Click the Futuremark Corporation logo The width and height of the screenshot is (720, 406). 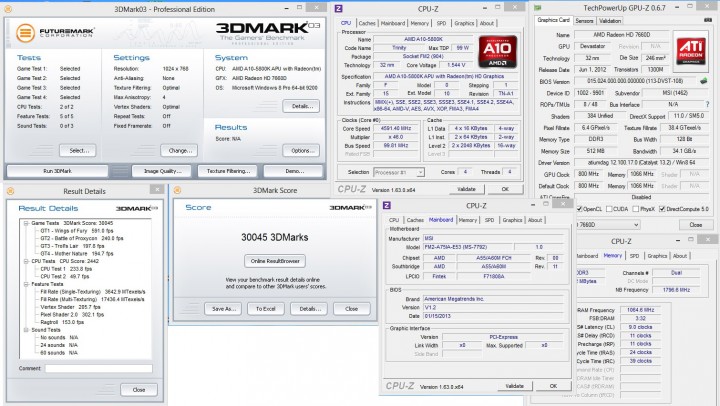tap(55, 33)
